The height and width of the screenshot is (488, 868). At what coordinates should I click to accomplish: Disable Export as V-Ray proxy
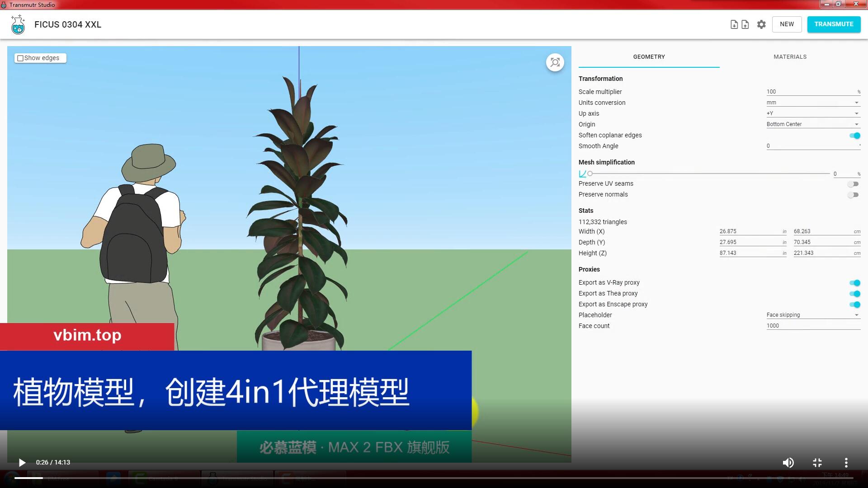coord(854,283)
